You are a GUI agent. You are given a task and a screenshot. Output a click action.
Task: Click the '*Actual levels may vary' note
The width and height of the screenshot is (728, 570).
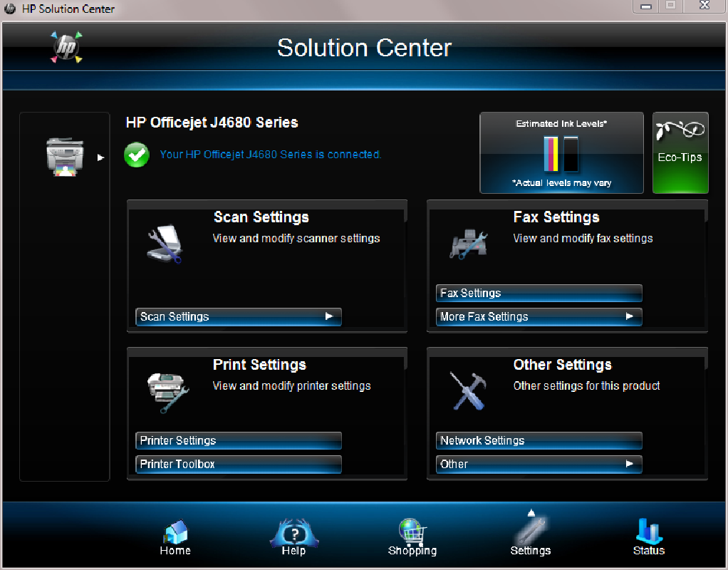tap(562, 183)
